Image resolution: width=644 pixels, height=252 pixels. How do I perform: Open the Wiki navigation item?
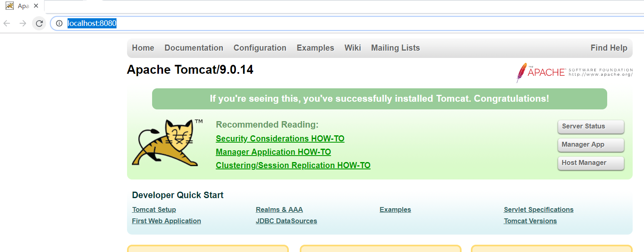point(353,48)
